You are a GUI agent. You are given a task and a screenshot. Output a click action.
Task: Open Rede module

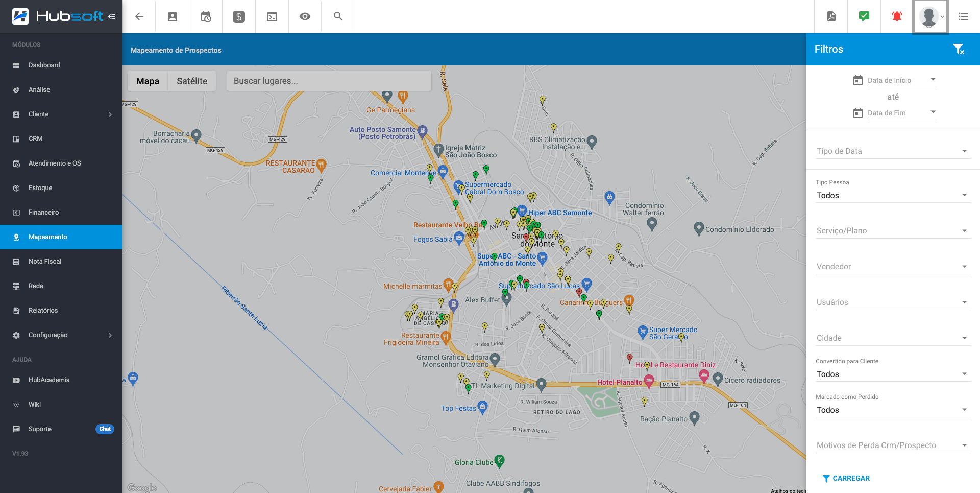pyautogui.click(x=61, y=286)
